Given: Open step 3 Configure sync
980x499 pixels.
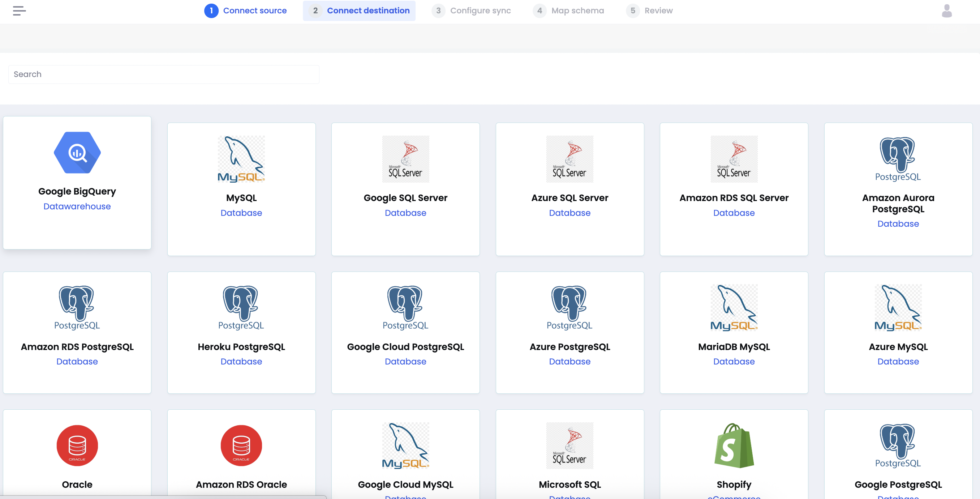Looking at the screenshot, I should click(x=471, y=10).
